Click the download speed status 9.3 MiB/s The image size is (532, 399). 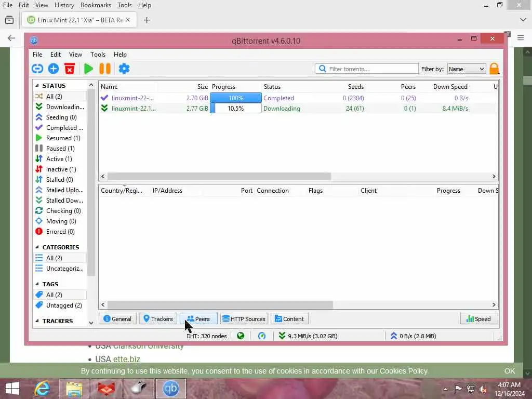[x=308, y=336]
